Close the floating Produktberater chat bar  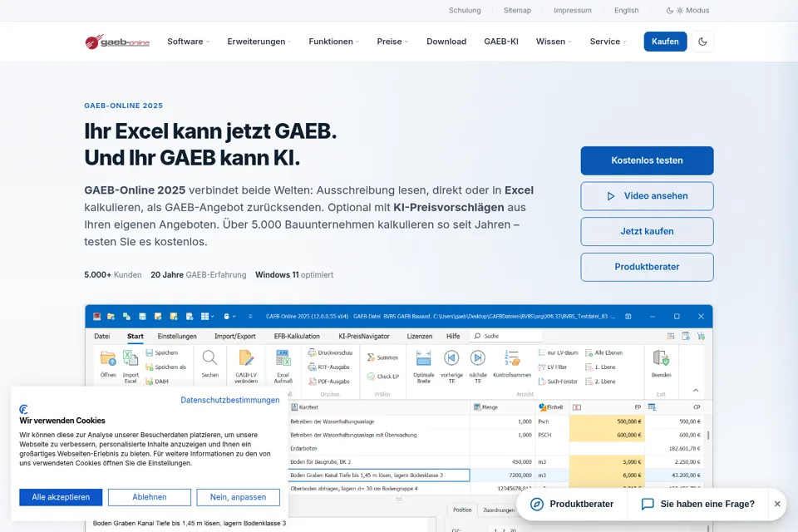(777, 504)
